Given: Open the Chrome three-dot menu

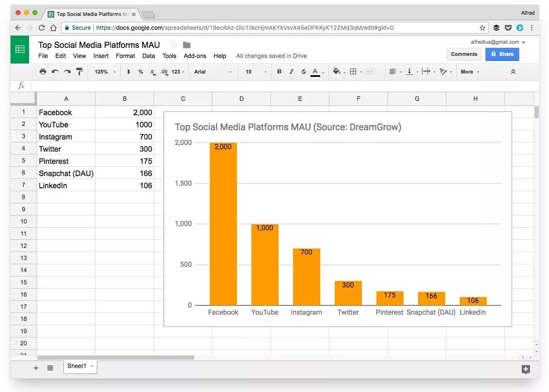Looking at the screenshot, I should (x=531, y=27).
